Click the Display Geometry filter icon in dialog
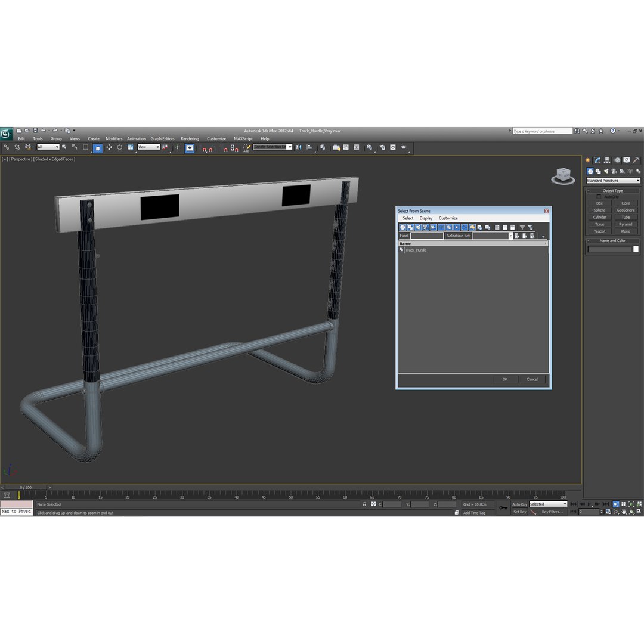Image resolution: width=644 pixels, height=644 pixels. 402,227
